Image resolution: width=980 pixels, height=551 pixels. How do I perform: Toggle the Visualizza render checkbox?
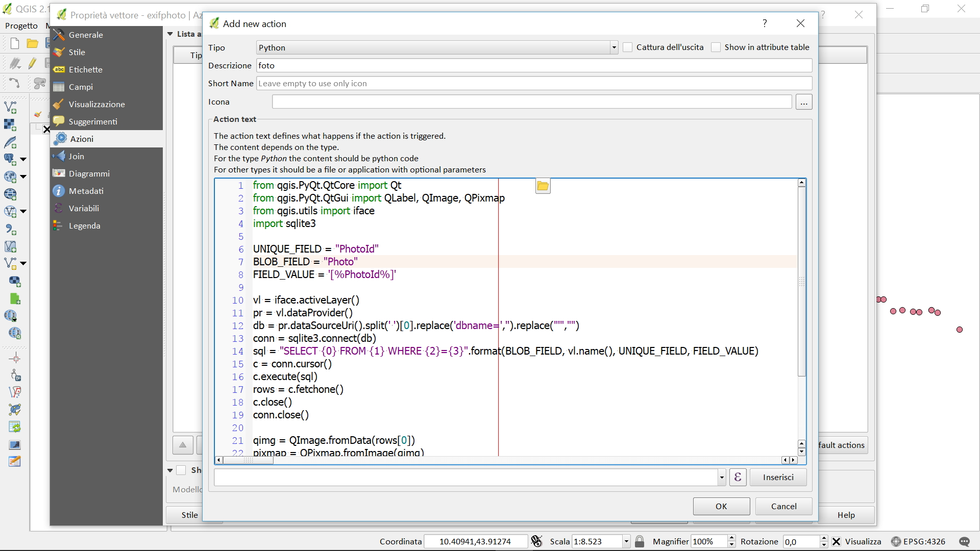[836, 541]
